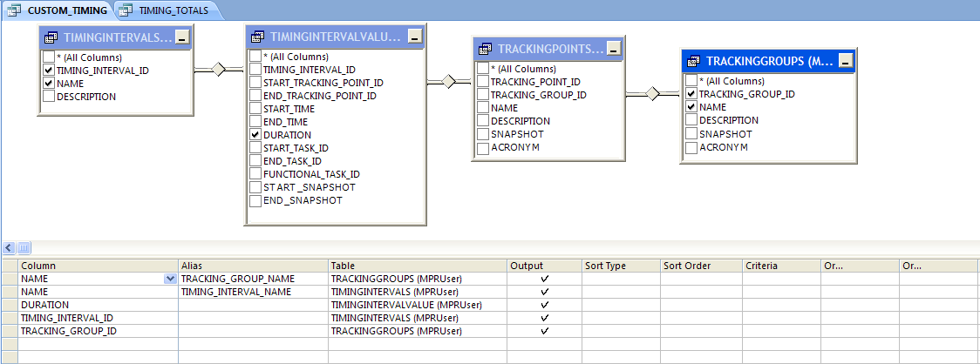Click the Alias column header
Screen dimensions: 980x364
click(x=253, y=266)
